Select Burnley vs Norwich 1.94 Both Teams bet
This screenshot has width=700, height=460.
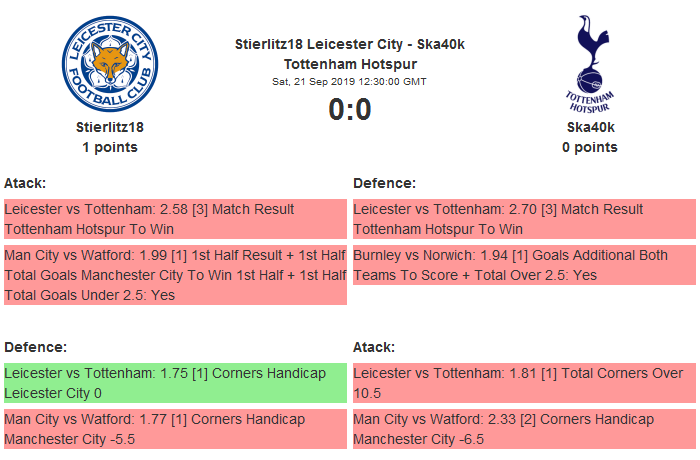[523, 265]
